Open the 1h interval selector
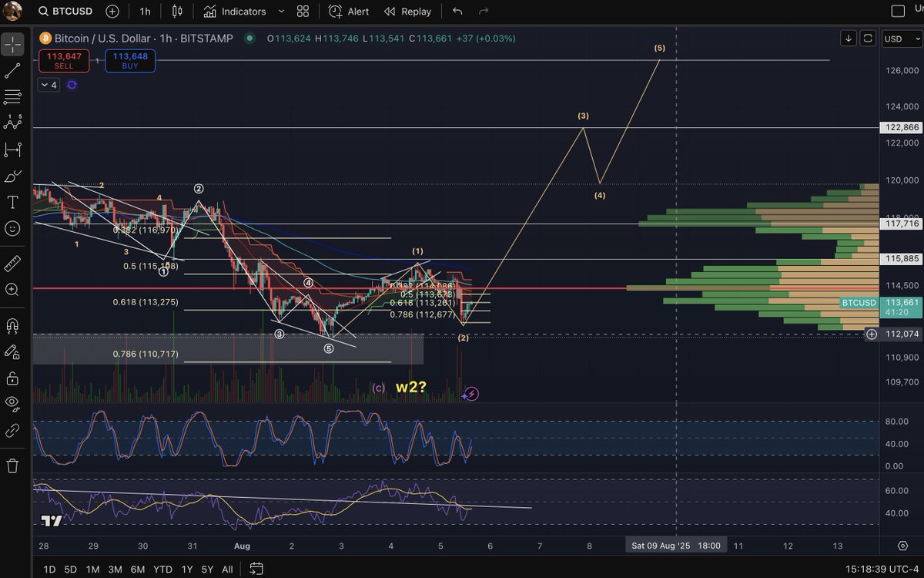This screenshot has height=578, width=924. (145, 12)
